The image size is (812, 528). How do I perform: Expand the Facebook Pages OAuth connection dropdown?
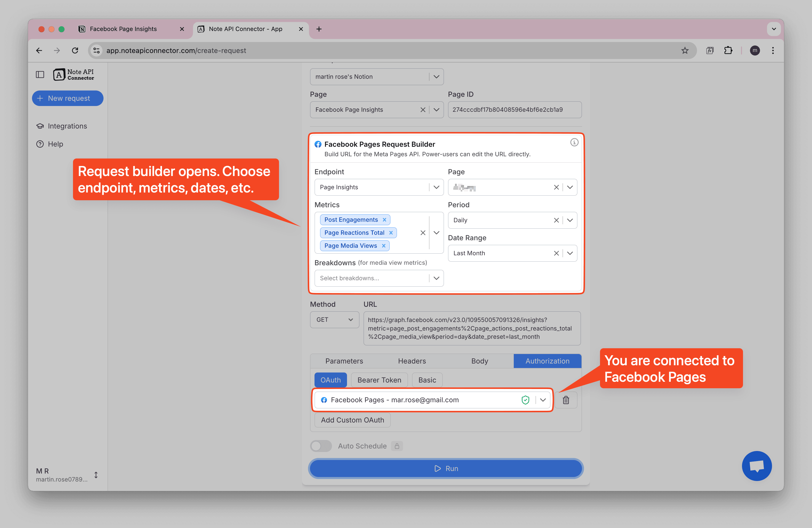coord(543,400)
